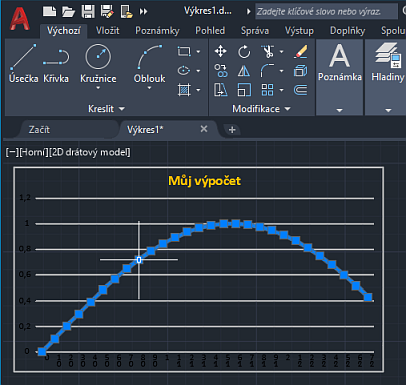The width and height of the screenshot is (406, 385).
Task: Select the Erase eraser tool
Action: click(x=301, y=52)
